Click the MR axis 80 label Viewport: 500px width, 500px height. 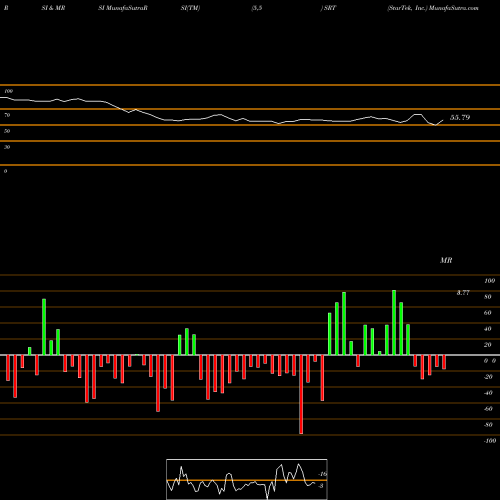(488, 297)
